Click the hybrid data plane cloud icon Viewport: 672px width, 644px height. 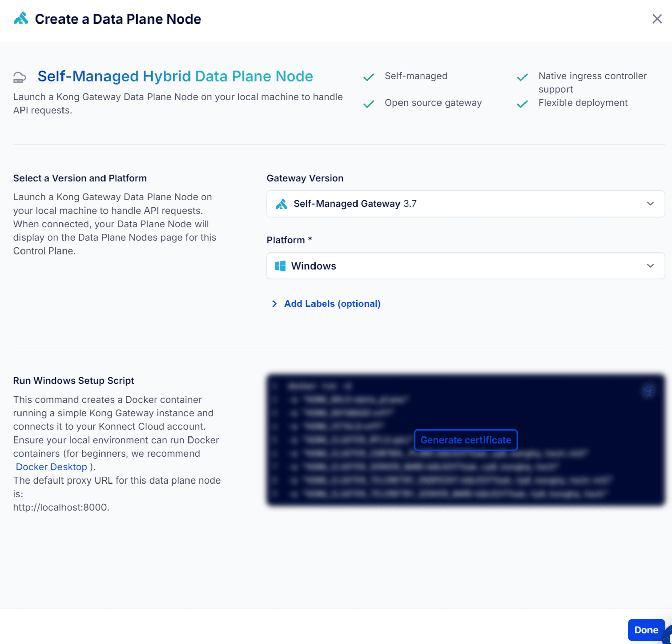[19, 78]
